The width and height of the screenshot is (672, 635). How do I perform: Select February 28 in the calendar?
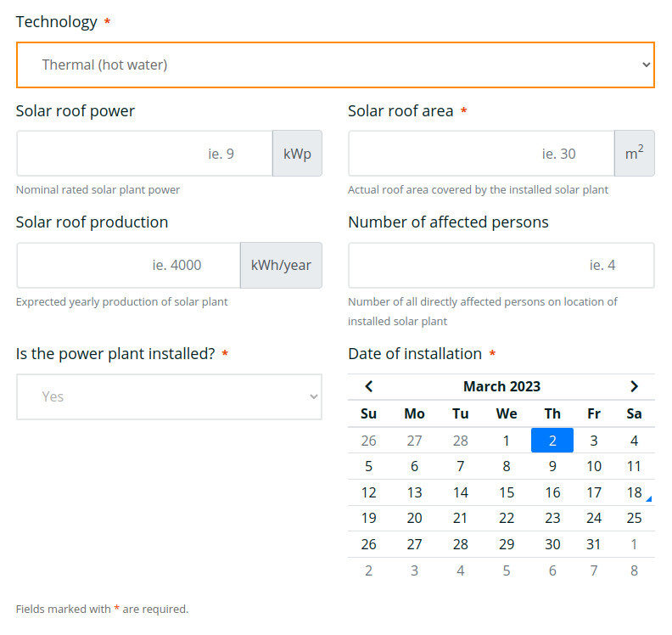coord(461,441)
